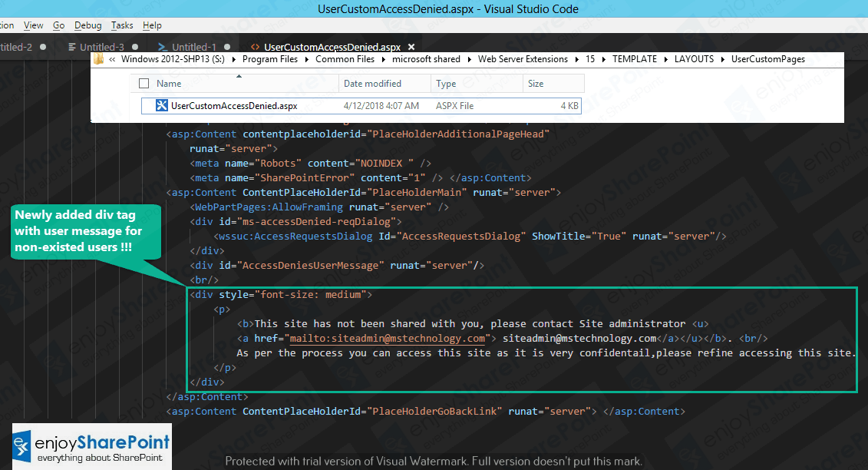Click the UserCustomAccessDenied.aspx file icon in Explorer
This screenshot has height=470, width=868.
(x=162, y=105)
